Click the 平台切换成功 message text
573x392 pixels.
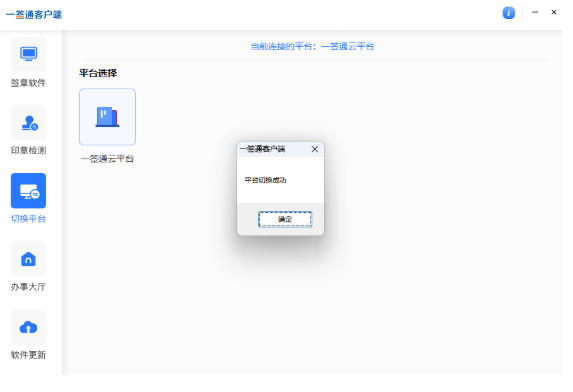point(265,180)
